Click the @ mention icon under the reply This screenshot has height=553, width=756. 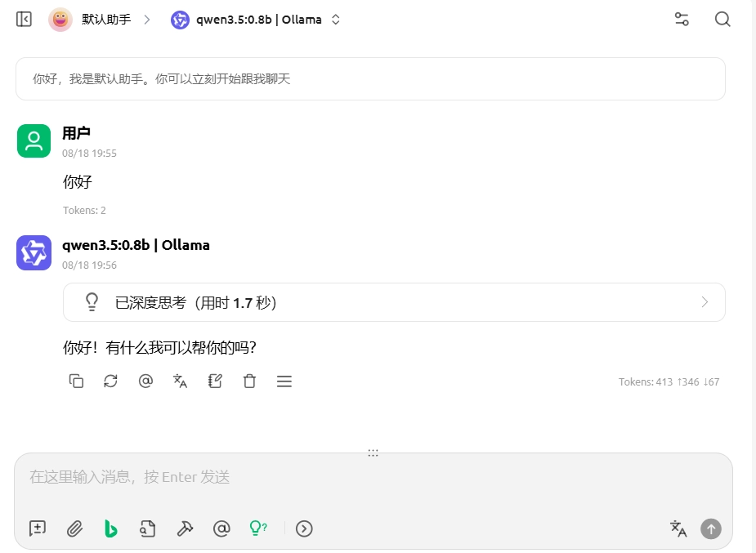click(145, 381)
